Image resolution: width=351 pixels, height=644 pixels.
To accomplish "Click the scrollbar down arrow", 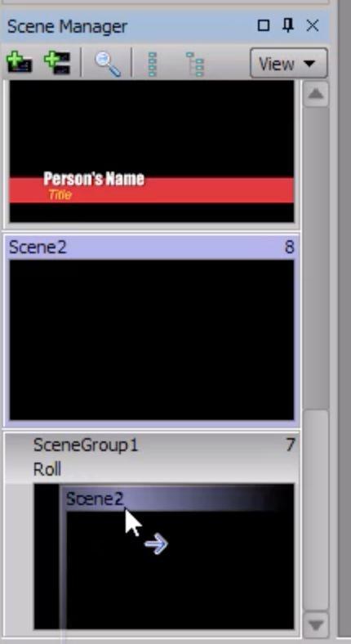I will 315,625.
